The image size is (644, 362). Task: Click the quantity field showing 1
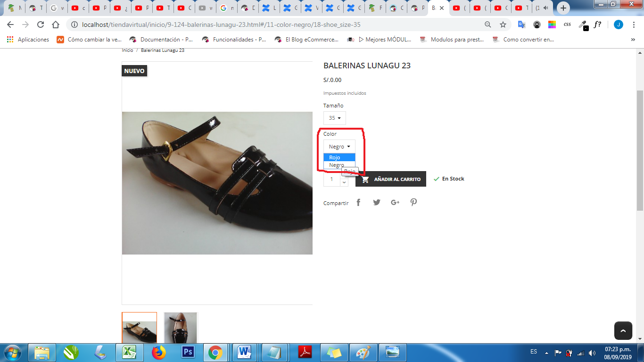click(x=332, y=179)
